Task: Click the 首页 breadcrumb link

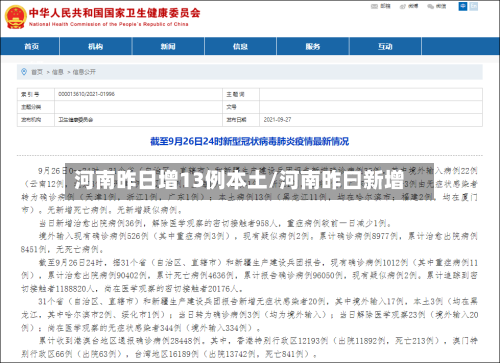Action: [37, 72]
